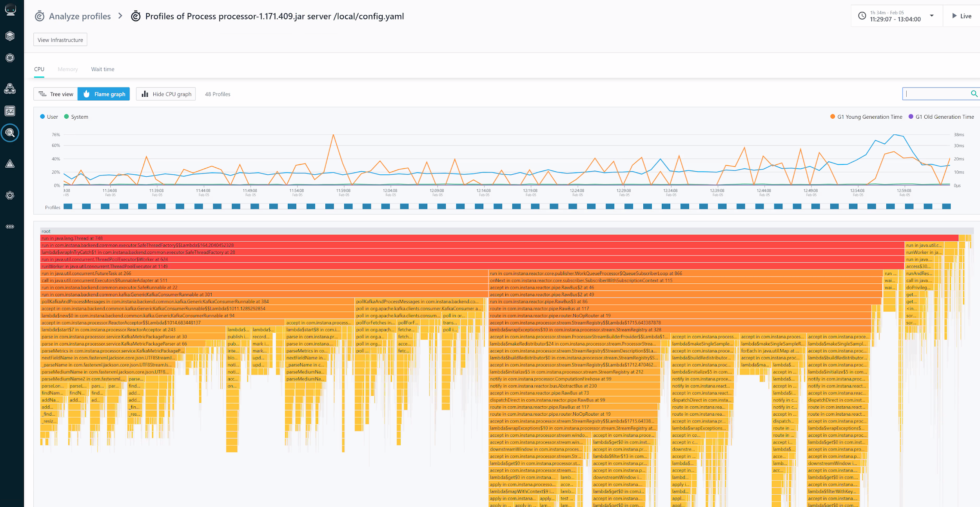Toggle the User series in legend
This screenshot has width=980, height=507.
click(x=49, y=117)
